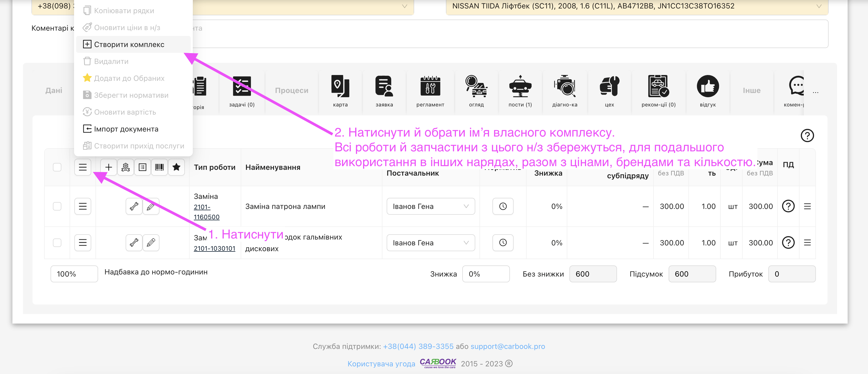Click pencil edit icon in second work row
This screenshot has width=868, height=374.
(151, 243)
